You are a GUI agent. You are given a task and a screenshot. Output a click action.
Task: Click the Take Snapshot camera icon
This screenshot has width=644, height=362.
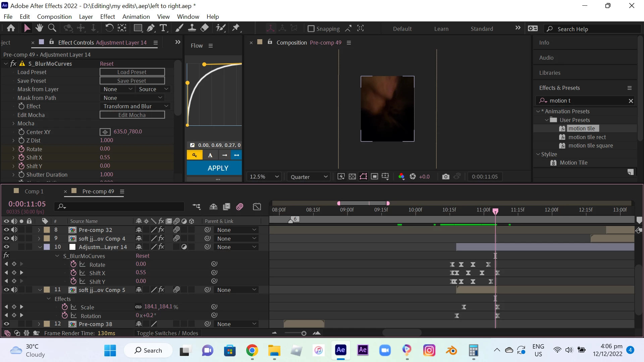pyautogui.click(x=445, y=177)
